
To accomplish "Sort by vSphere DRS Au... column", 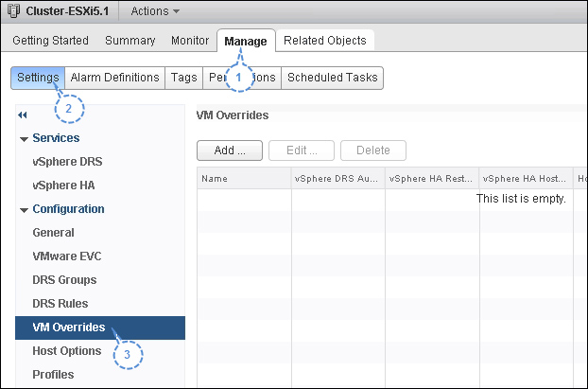I will 338,178.
